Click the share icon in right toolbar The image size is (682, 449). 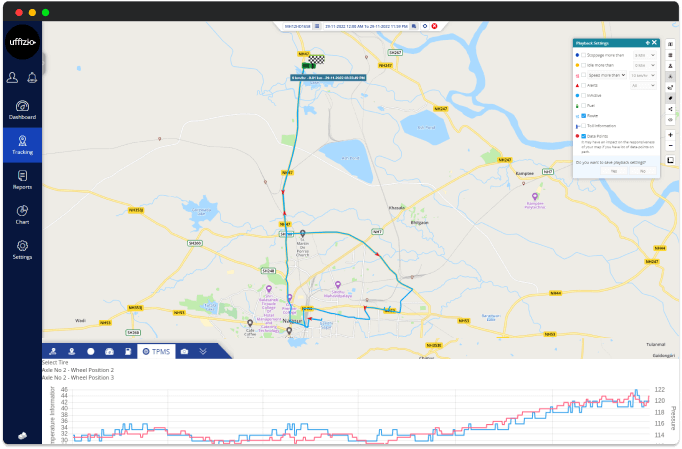coord(670,109)
